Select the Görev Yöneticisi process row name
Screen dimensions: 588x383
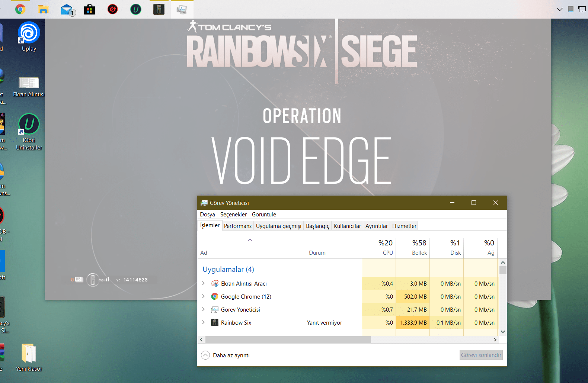point(240,310)
